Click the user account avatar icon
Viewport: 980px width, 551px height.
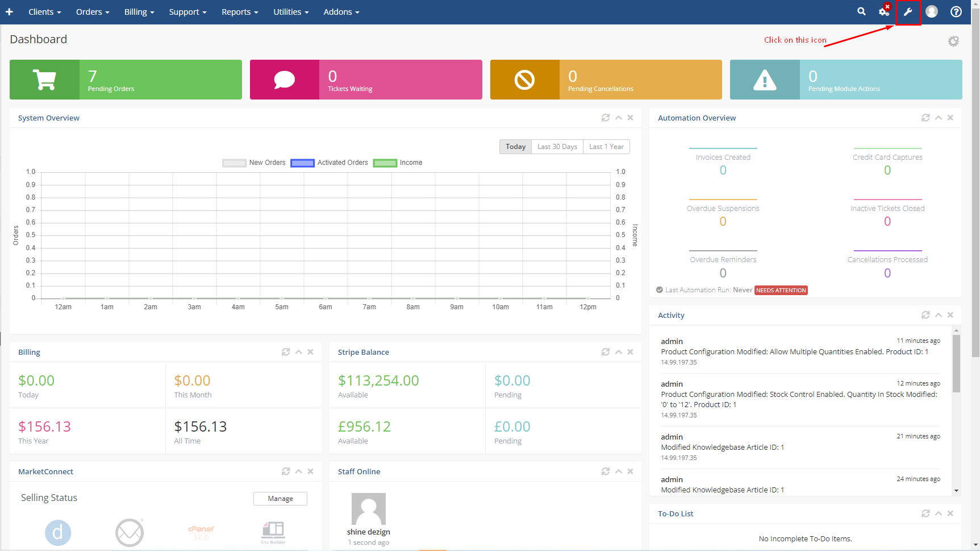click(932, 12)
